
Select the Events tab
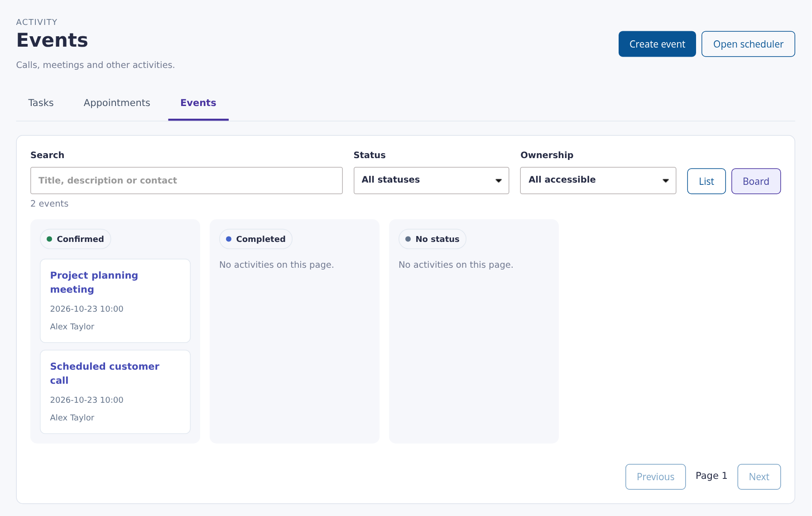198,103
